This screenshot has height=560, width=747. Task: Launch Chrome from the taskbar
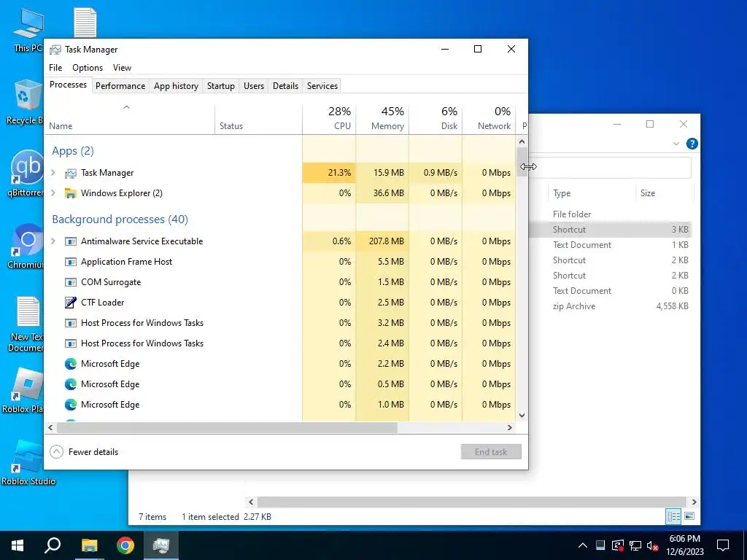pyautogui.click(x=125, y=545)
